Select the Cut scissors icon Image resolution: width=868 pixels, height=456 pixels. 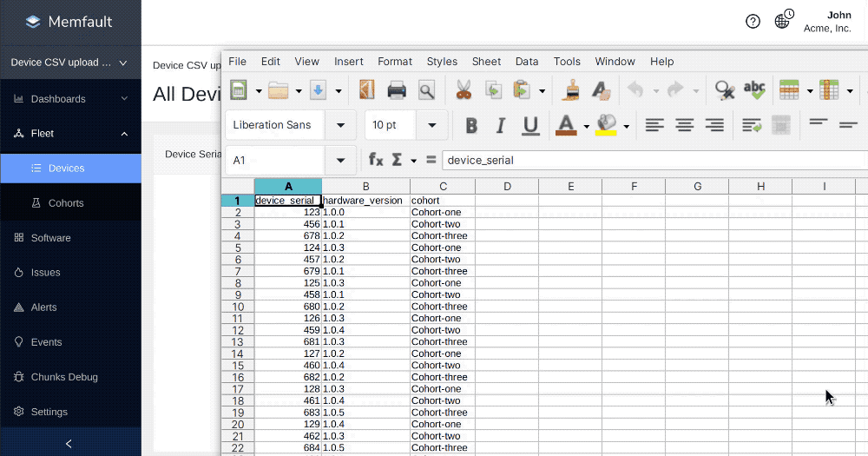click(x=463, y=90)
